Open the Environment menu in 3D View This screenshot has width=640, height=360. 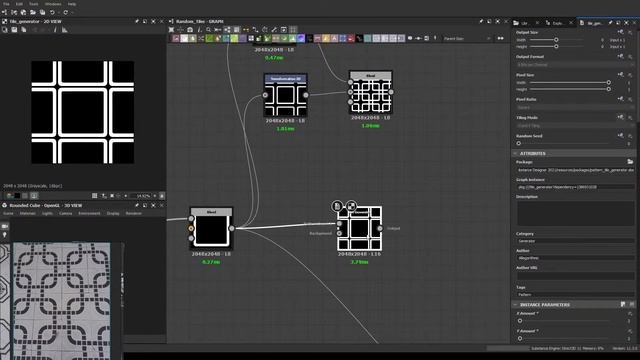point(89,213)
